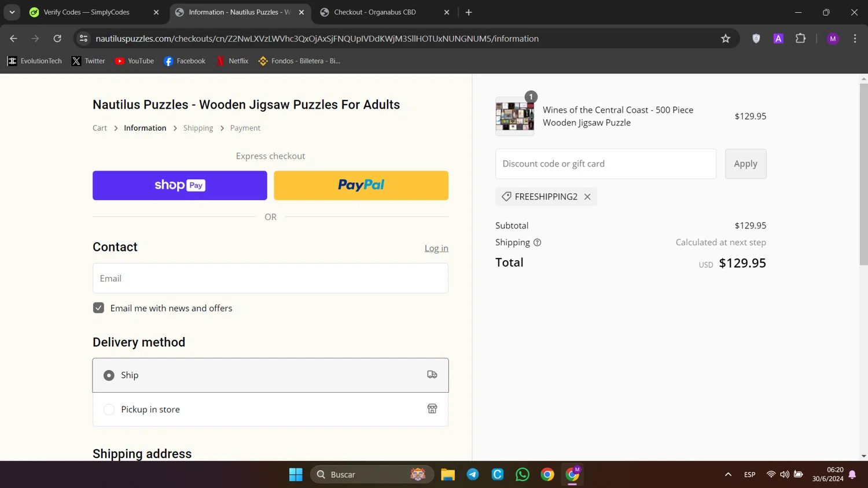
Task: Click the ESP language indicator
Action: point(749,475)
